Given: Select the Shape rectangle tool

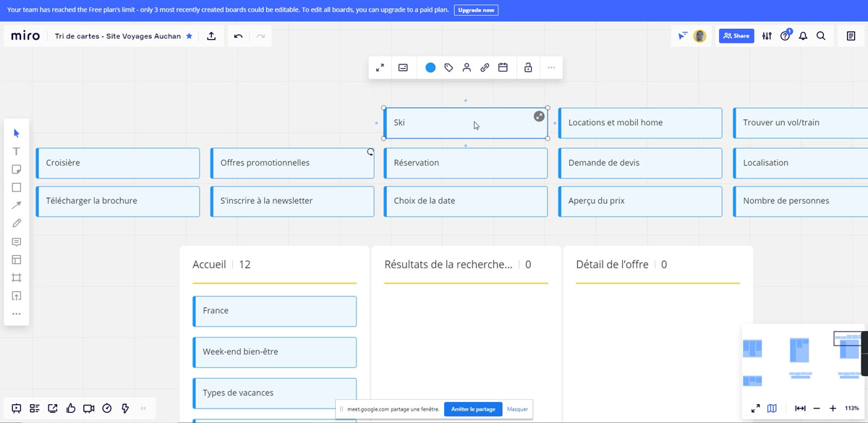Looking at the screenshot, I should pos(17,187).
